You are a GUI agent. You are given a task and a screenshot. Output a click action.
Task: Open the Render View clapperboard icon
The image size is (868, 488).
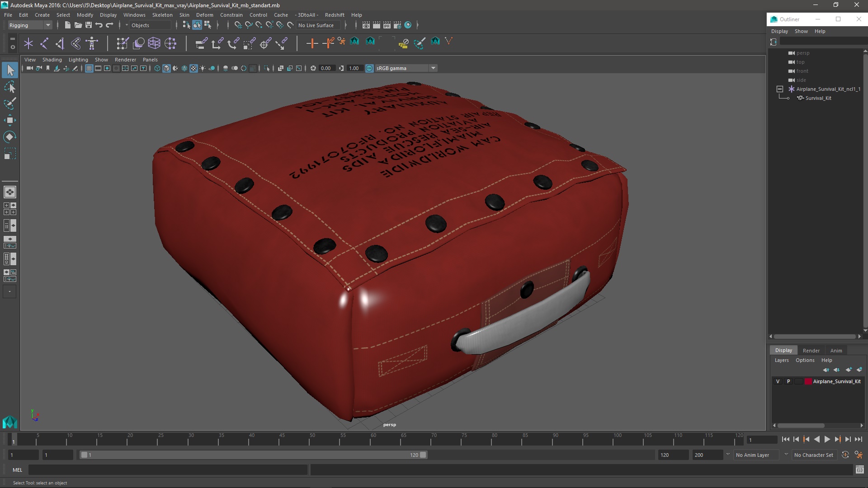pyautogui.click(x=366, y=25)
